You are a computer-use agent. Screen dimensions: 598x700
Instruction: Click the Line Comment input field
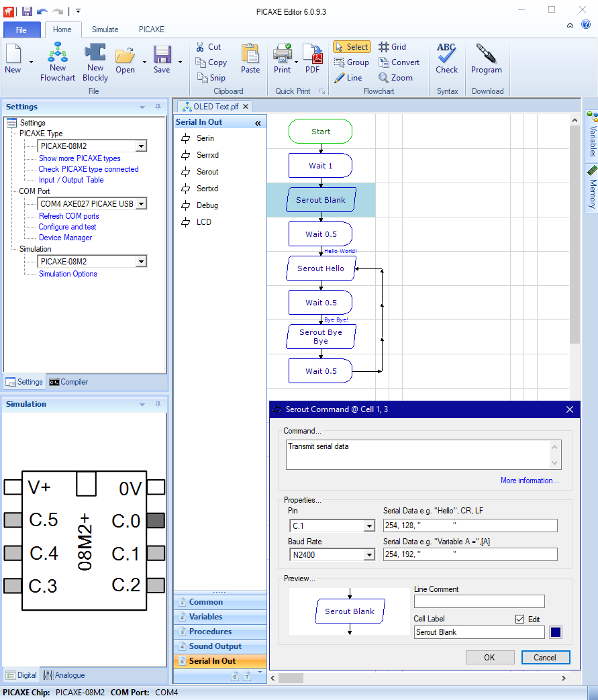479,602
